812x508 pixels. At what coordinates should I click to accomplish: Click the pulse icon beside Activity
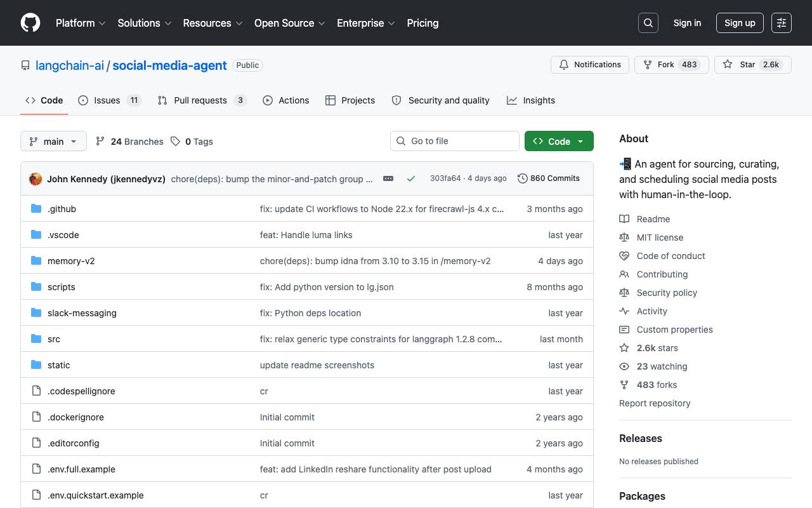click(624, 311)
